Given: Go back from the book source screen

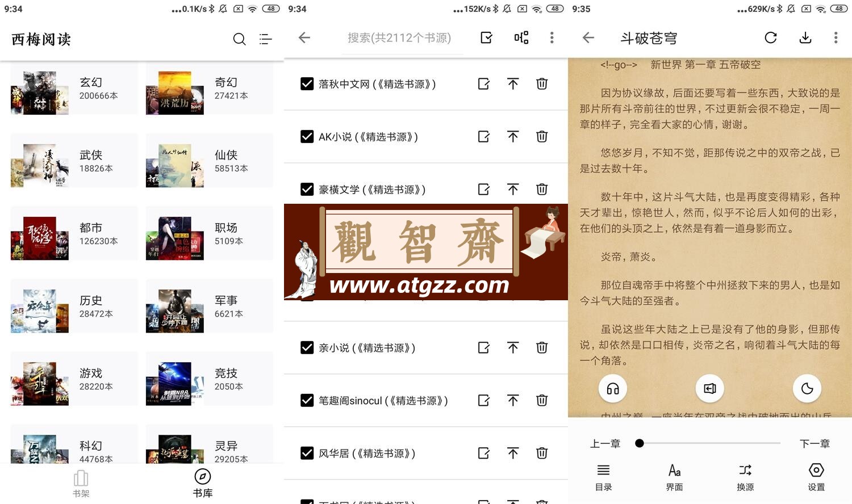Looking at the screenshot, I should pos(304,37).
